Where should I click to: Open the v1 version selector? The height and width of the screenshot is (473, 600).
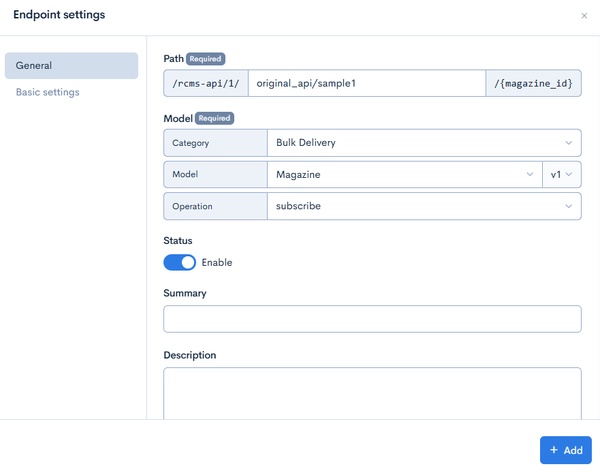pyautogui.click(x=562, y=175)
